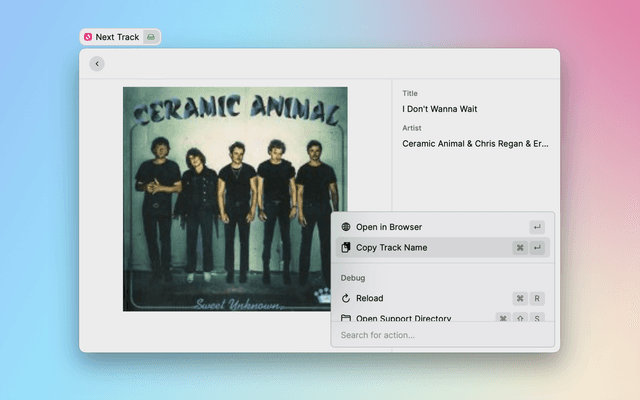640x400 pixels.
Task: Click the clipboard icon beside Copy Track Name
Action: pos(346,247)
